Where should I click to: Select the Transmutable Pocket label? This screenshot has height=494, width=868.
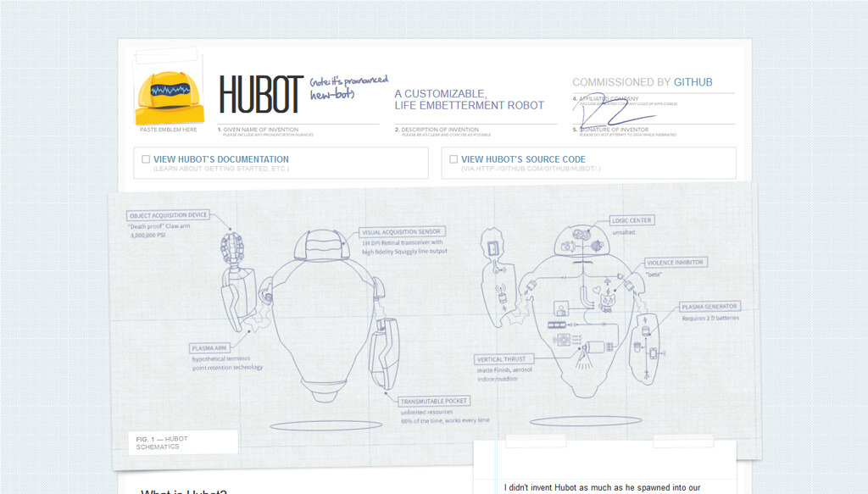pyautogui.click(x=434, y=401)
